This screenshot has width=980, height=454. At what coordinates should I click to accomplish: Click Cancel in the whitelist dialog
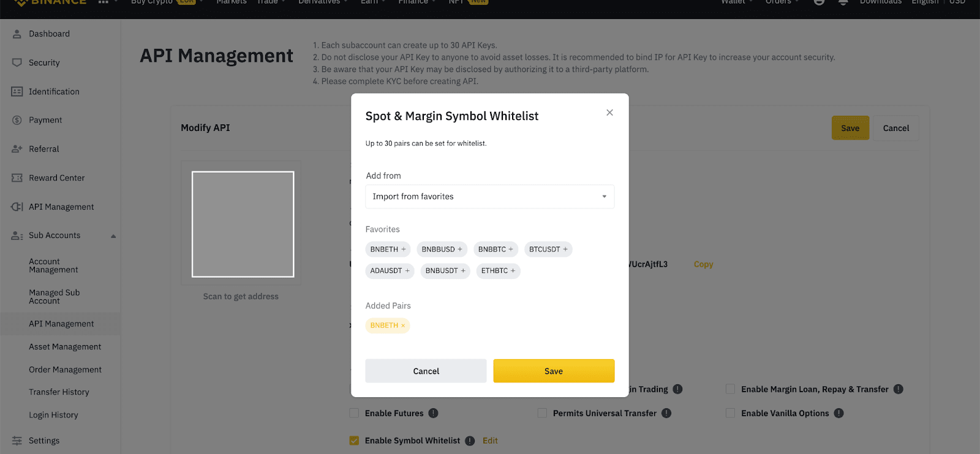(426, 371)
